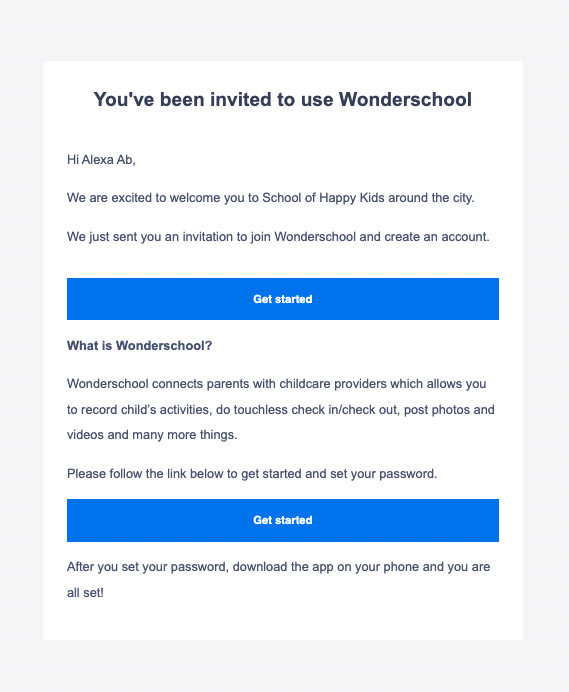Click the "We just sent you an invitation" sentence
569x692 pixels.
278,237
